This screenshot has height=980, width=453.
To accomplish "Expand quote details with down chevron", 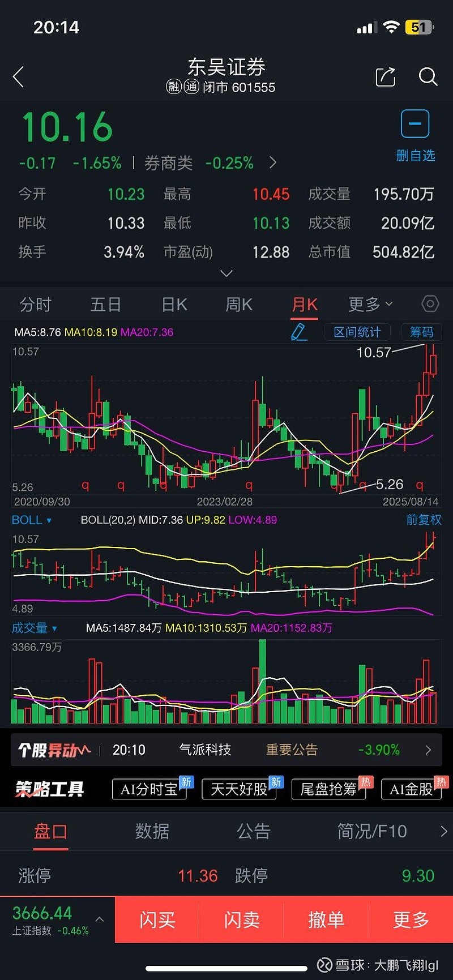I will [x=226, y=273].
